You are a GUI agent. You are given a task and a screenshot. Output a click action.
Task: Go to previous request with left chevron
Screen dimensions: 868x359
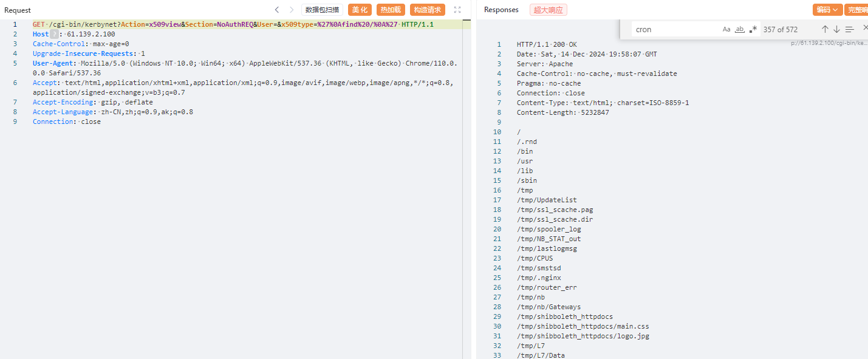[x=277, y=10]
